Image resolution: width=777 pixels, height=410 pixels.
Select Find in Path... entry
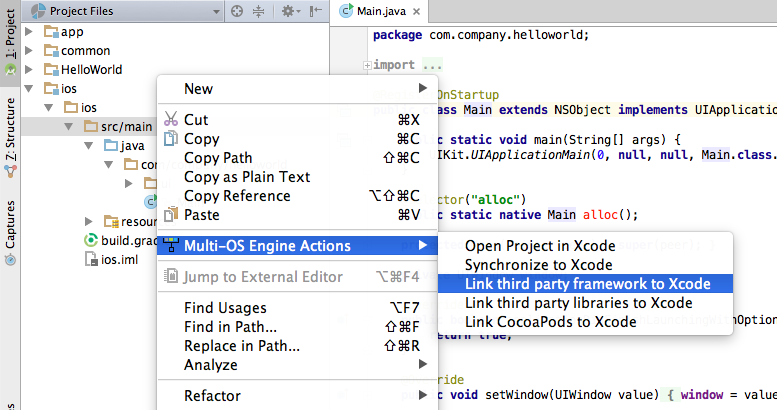point(297,327)
